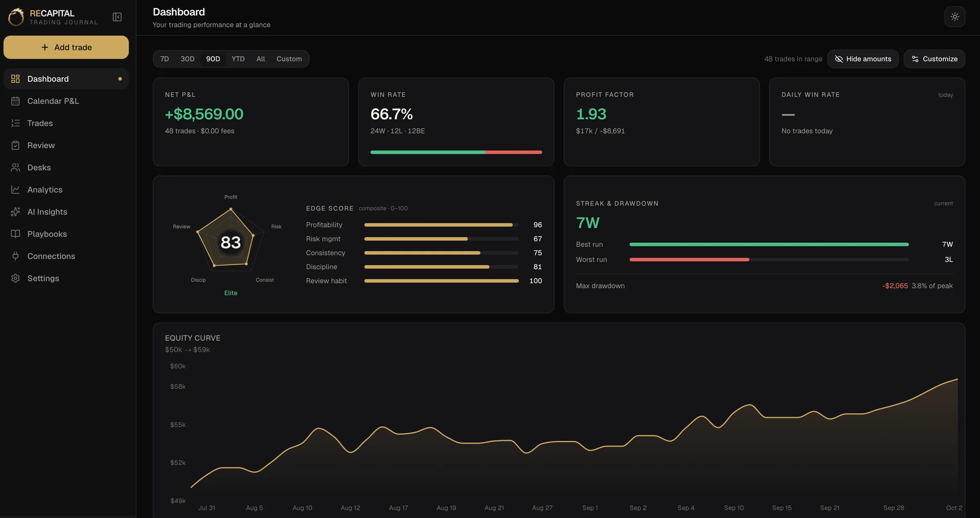Click the plus icon in Add trade

pos(45,47)
